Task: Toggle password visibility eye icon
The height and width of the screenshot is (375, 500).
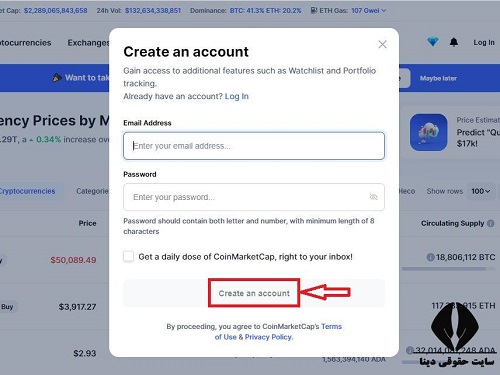Action: 373,197
